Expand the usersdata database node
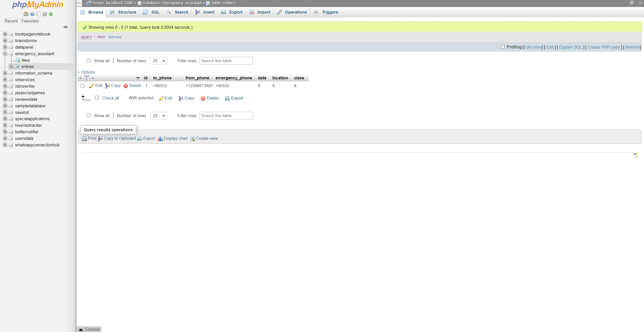The width and height of the screenshot is (644, 332). click(5, 138)
